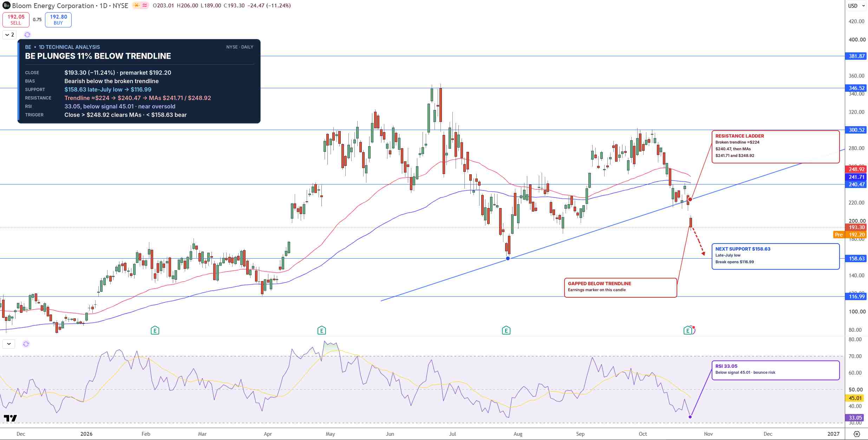Select the RSI 33.05 annotation box
Viewport: 868px width, 440px height.
click(776, 370)
